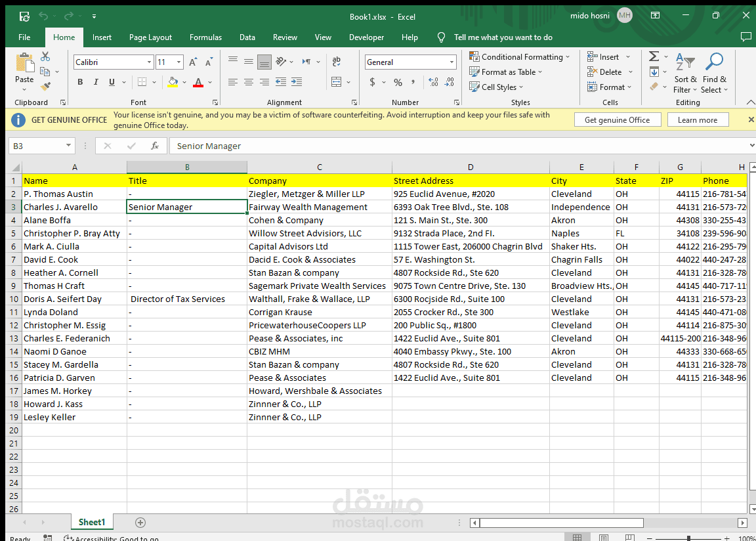
Task: Click the Percent Style icon
Action: coord(398,83)
